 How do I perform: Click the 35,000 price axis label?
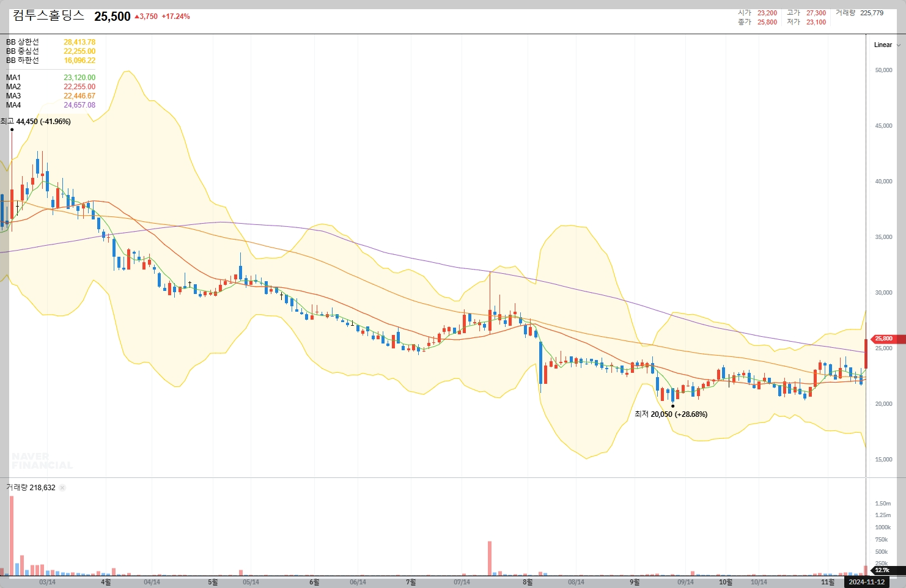tap(883, 237)
